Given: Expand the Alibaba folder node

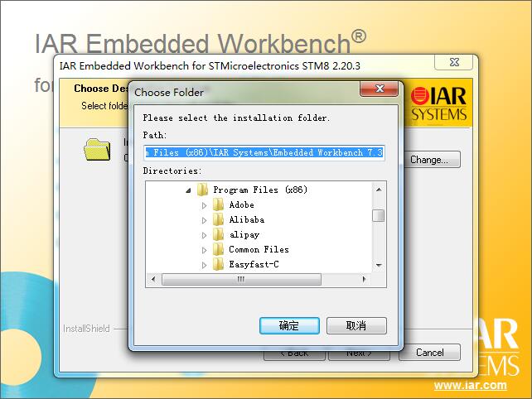Looking at the screenshot, I should coord(204,220).
